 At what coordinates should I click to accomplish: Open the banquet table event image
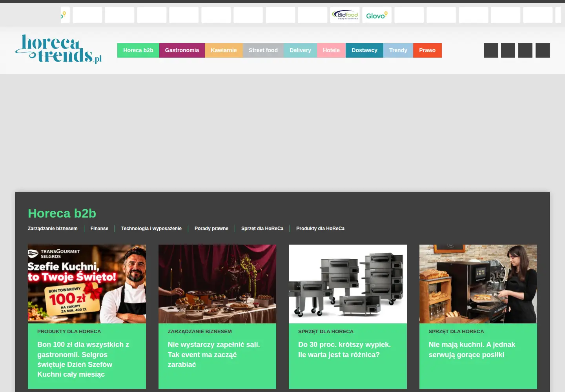217,284
